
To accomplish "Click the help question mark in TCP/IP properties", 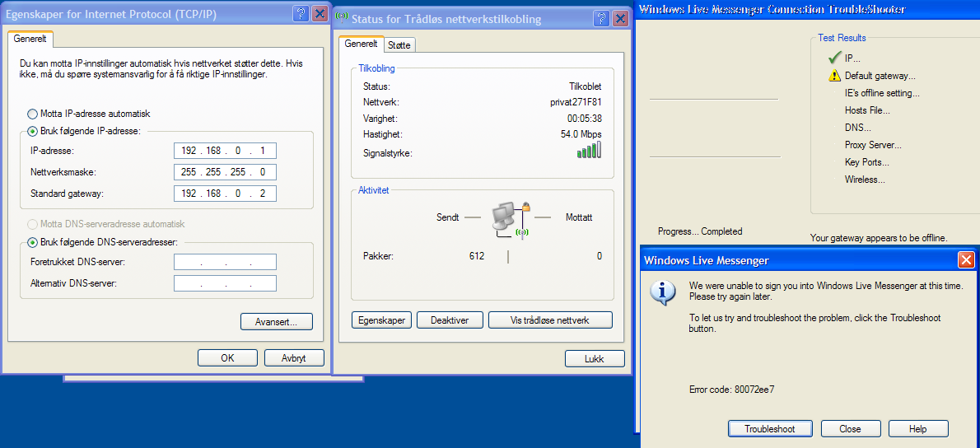I will pos(301,14).
